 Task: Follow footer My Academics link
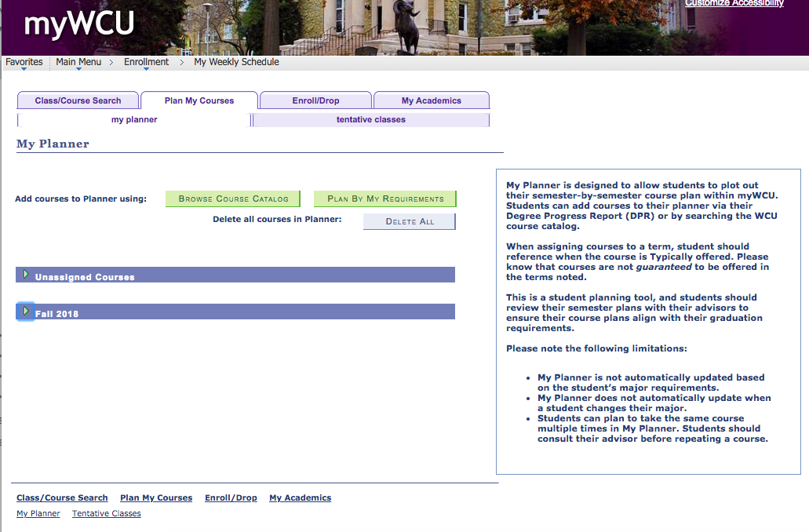301,498
